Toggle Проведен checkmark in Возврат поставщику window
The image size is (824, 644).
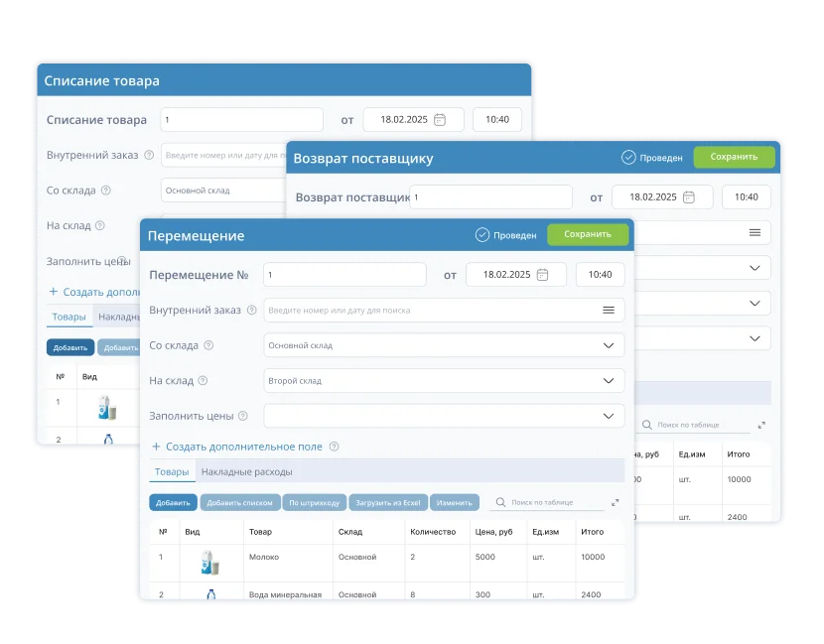[x=628, y=158]
